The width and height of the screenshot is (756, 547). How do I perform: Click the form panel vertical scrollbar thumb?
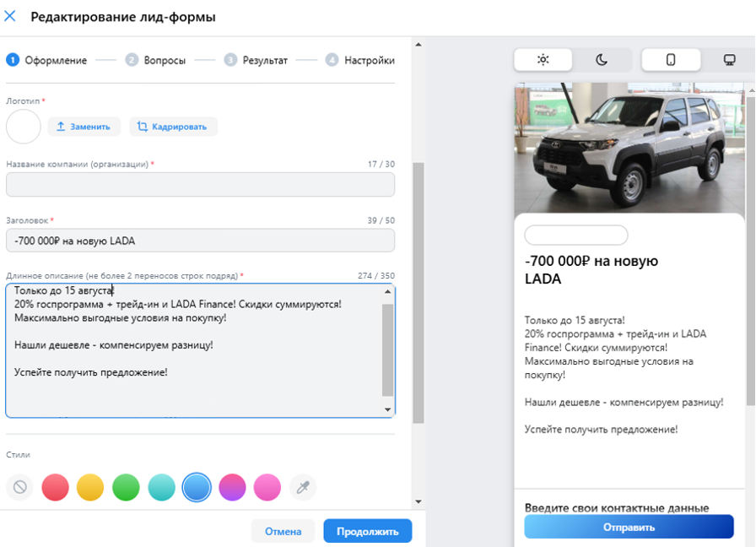coord(418,293)
